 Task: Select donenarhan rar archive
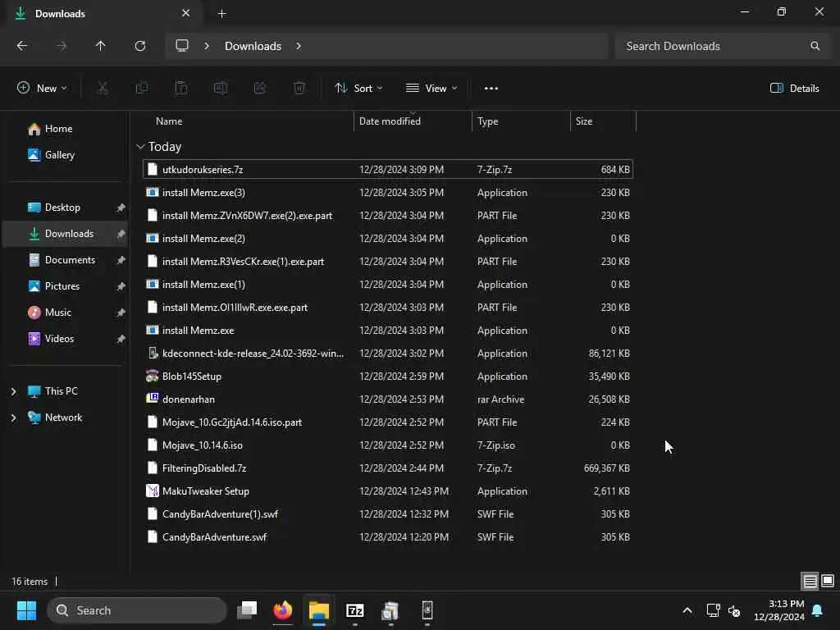coord(388,399)
